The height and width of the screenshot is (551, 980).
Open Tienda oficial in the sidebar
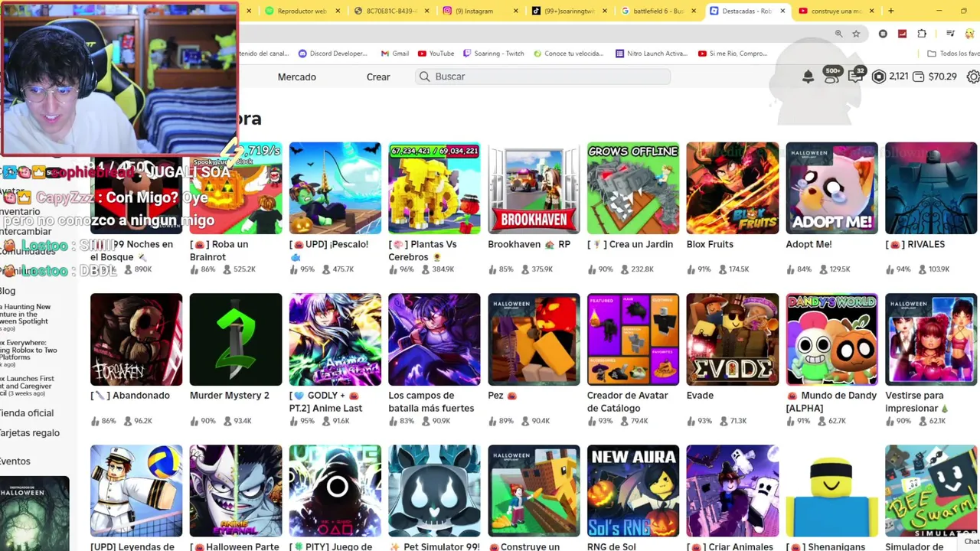pos(27,413)
